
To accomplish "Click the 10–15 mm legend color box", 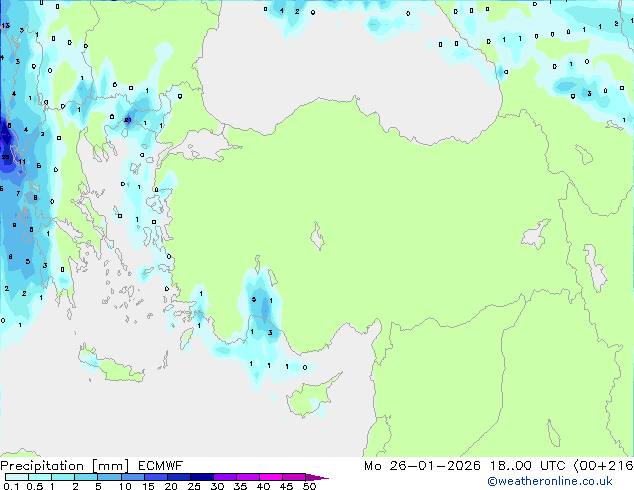I will [132, 477].
